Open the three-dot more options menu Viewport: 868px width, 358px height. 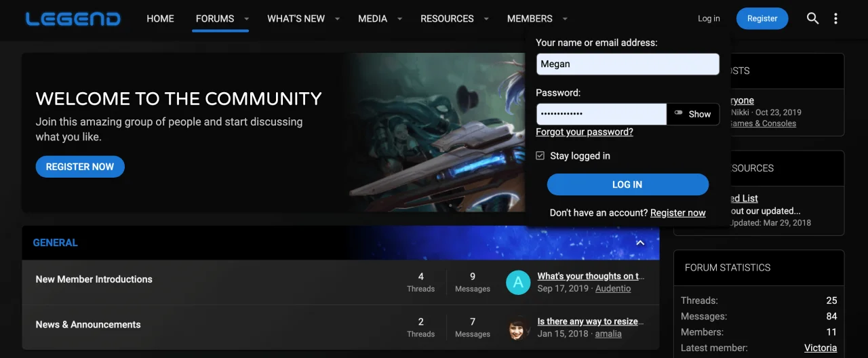click(x=835, y=19)
